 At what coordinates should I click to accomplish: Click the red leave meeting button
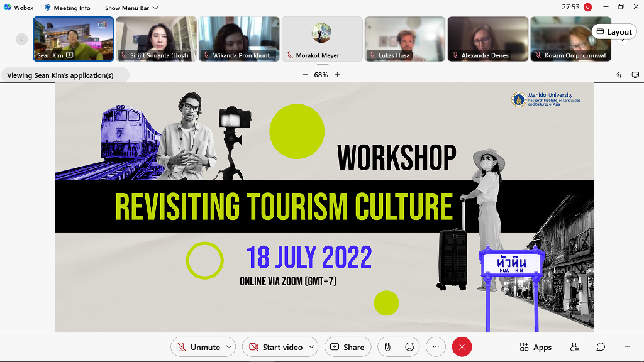(x=462, y=347)
